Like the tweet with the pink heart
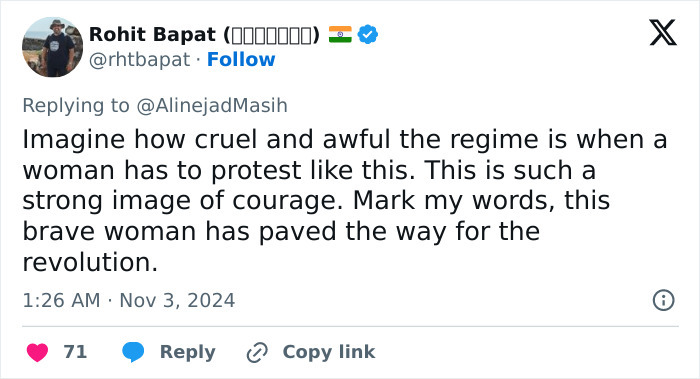The height and width of the screenshot is (379, 700). pos(38,352)
